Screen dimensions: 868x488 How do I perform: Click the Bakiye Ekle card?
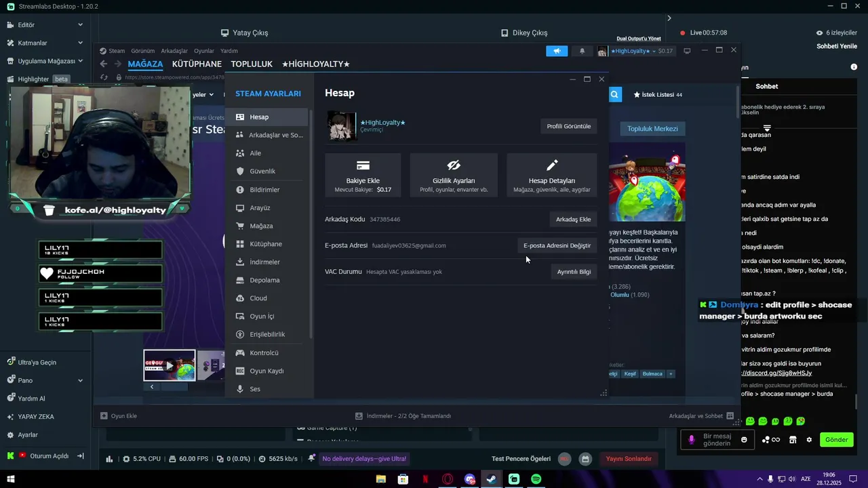point(363,175)
